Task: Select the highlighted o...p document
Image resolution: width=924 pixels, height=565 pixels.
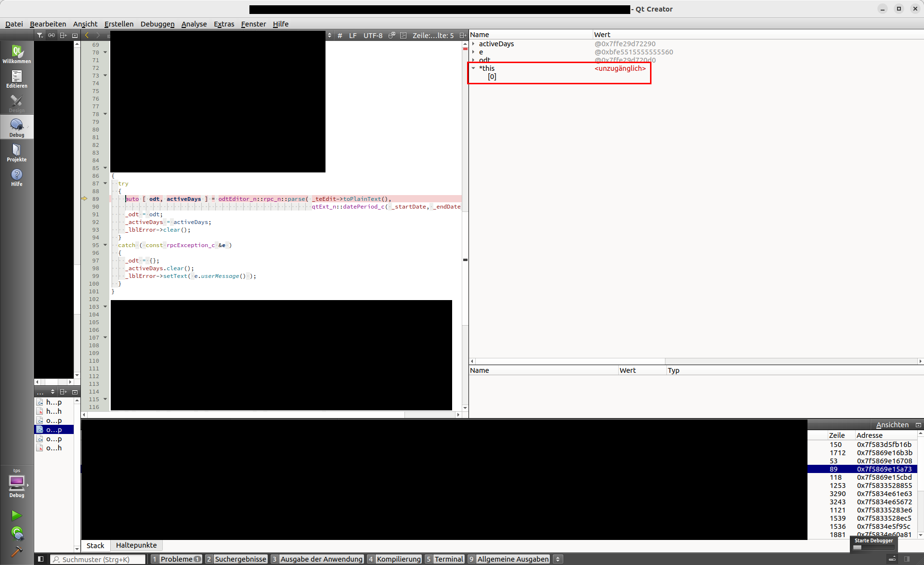Action: (54, 430)
